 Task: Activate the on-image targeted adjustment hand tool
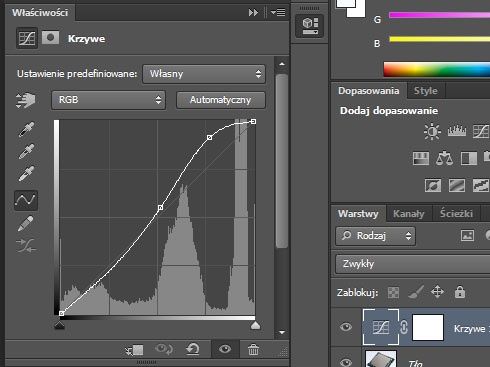coord(26,100)
